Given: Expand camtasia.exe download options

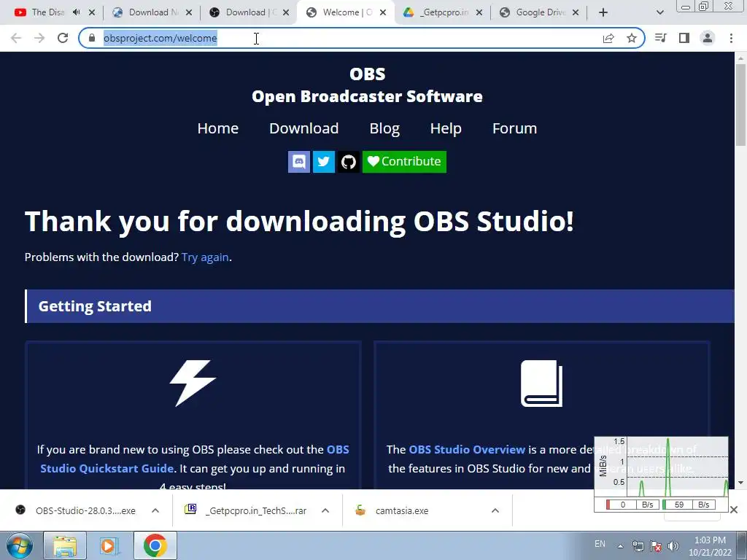Looking at the screenshot, I should [x=495, y=510].
